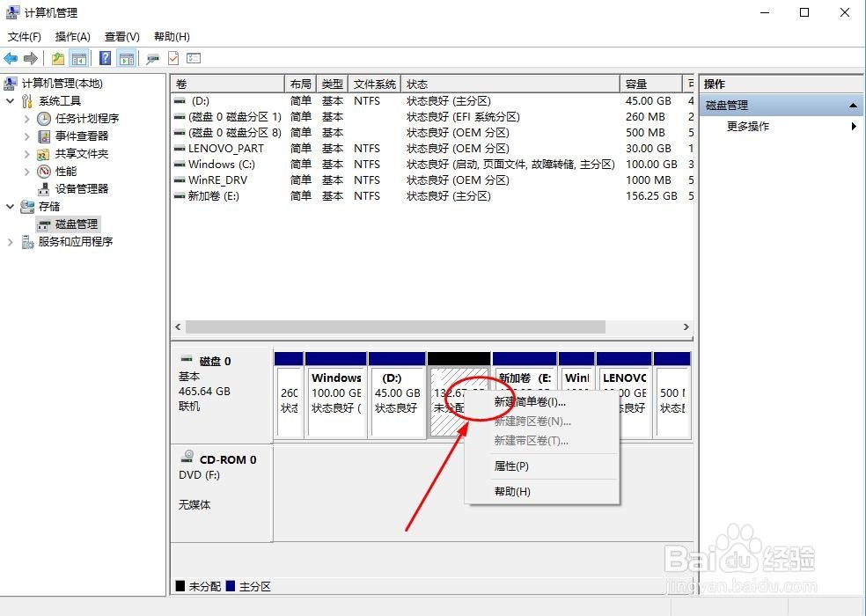Open 任务计划程序 tree item

coord(87,118)
